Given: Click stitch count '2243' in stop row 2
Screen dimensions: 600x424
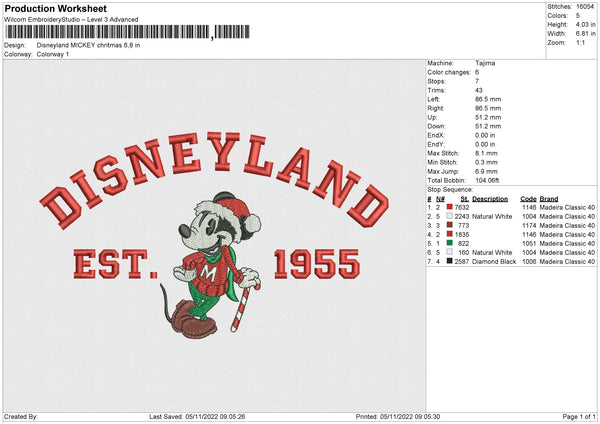Looking at the screenshot, I should pyautogui.click(x=462, y=217).
